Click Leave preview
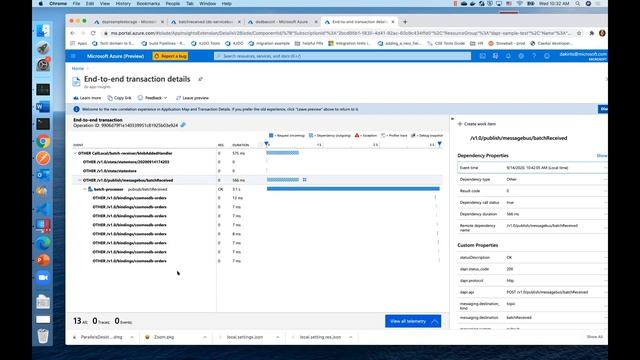This screenshot has width=640, height=360. point(192,98)
